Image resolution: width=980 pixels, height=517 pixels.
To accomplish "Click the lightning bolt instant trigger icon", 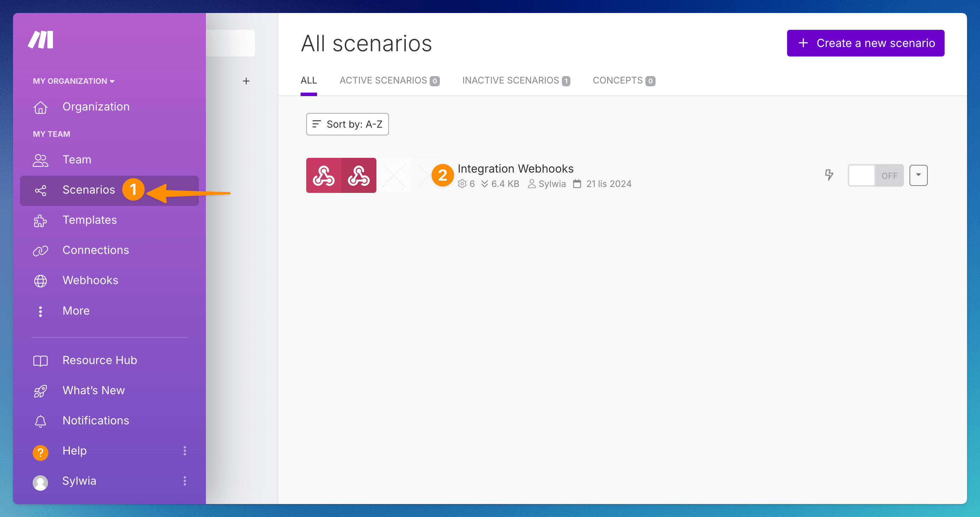I will (829, 175).
